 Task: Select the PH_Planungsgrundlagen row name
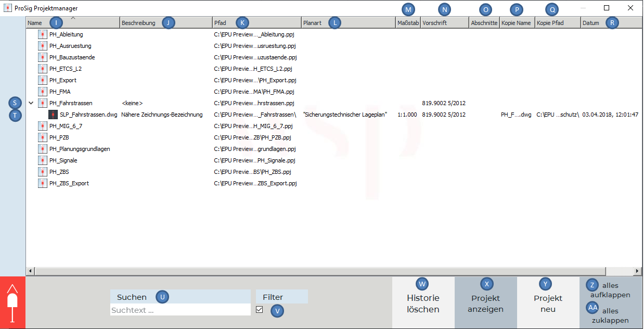point(80,149)
